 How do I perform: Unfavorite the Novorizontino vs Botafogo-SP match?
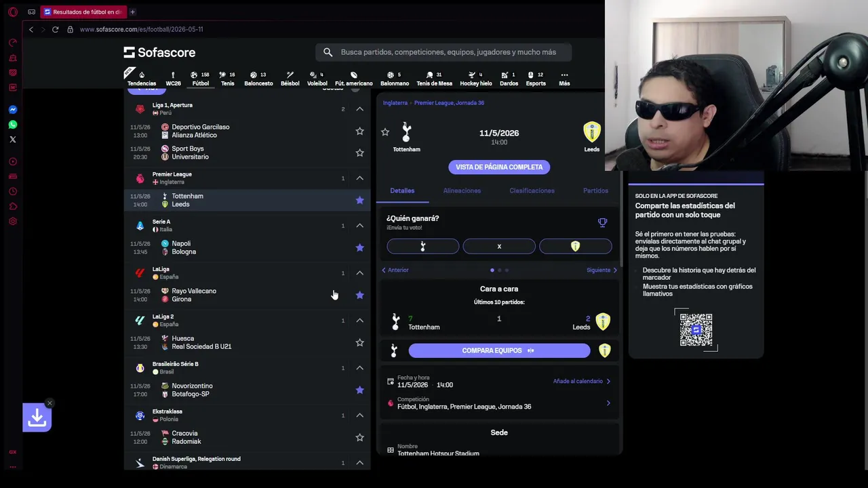pyautogui.click(x=359, y=390)
